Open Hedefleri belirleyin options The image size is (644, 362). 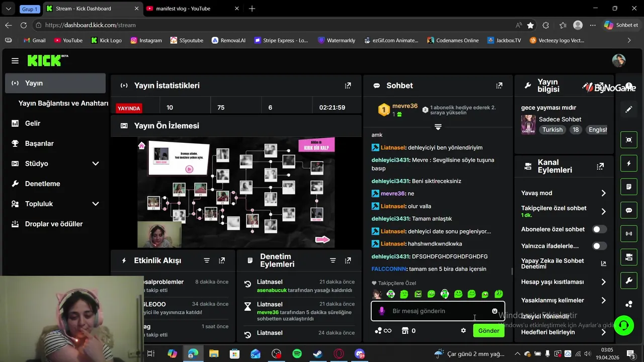click(564, 332)
